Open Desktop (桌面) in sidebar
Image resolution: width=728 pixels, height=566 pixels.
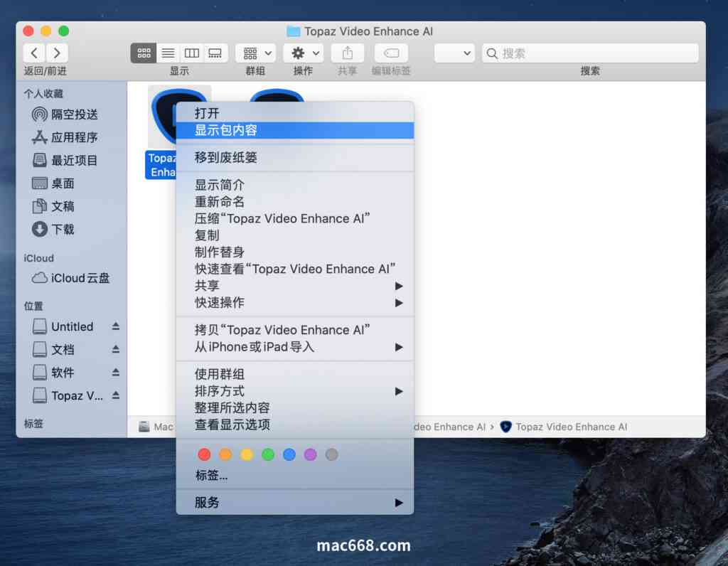[x=53, y=183]
